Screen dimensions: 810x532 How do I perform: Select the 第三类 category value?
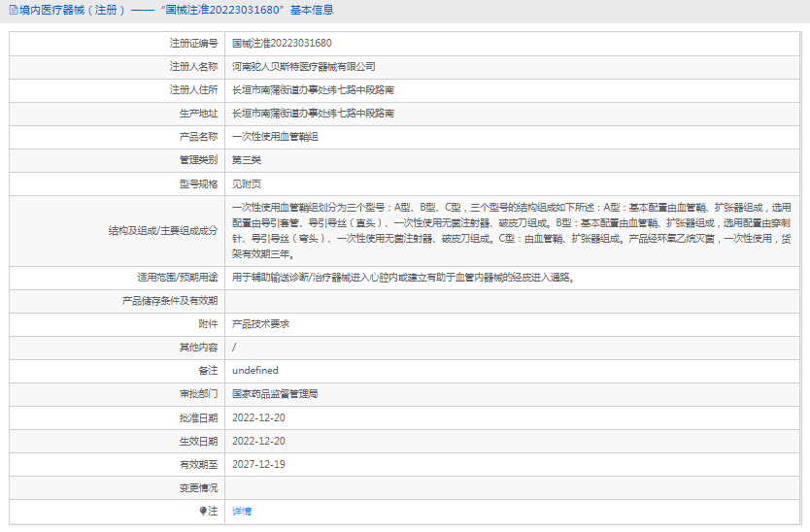pos(247,159)
